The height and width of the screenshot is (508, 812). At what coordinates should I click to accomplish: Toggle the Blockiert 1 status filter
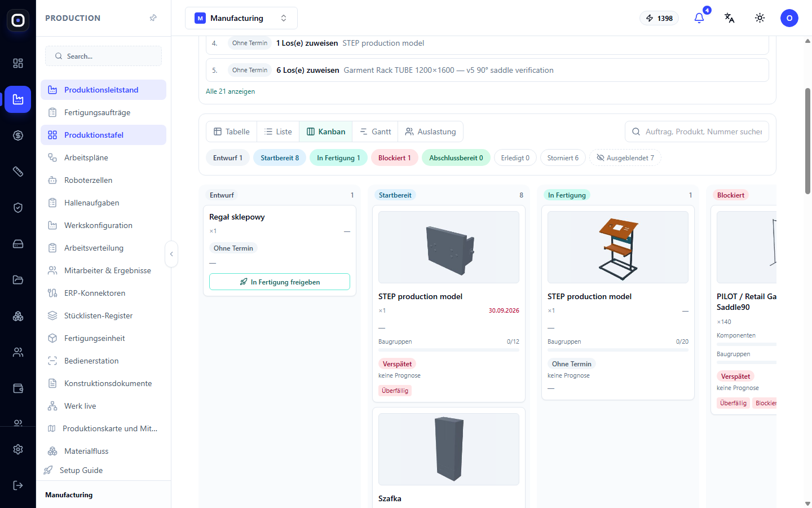click(x=395, y=158)
